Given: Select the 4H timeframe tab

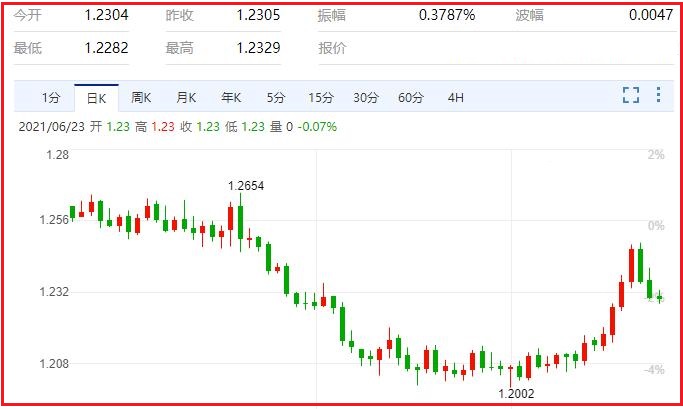Looking at the screenshot, I should tap(456, 98).
